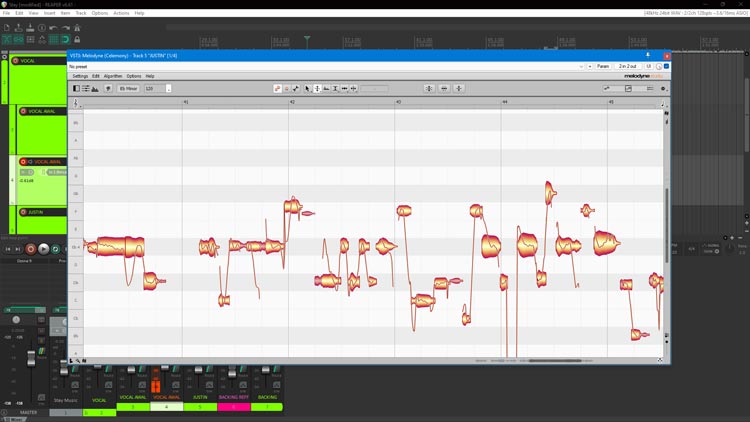This screenshot has height=422, width=750.
Task: Click the New Project icon in REAPER toolbar
Action: click(7, 28)
